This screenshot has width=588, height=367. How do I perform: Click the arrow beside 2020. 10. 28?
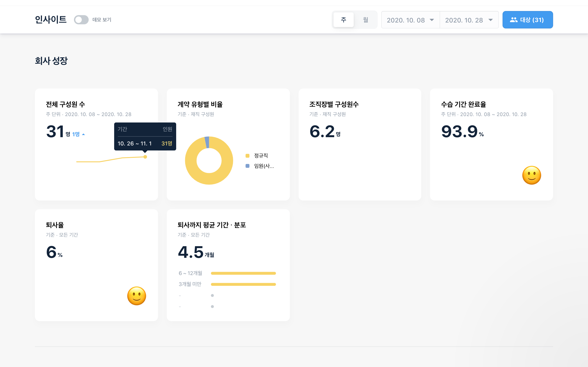coord(490,20)
